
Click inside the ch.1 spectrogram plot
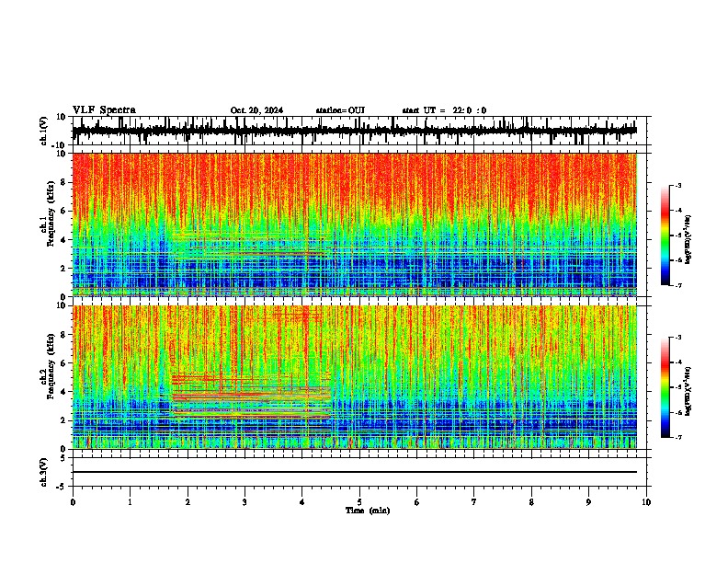[355, 224]
